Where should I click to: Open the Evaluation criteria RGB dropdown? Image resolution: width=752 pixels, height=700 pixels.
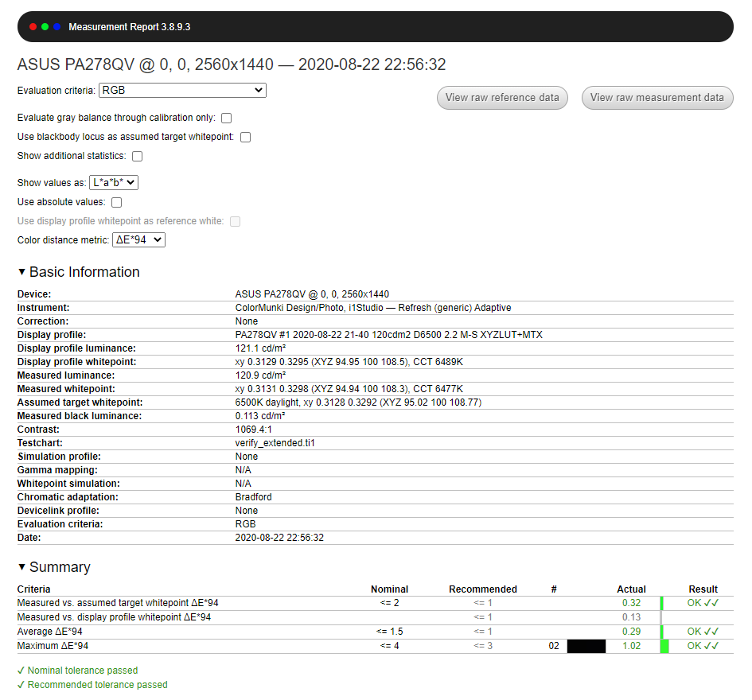coord(182,90)
